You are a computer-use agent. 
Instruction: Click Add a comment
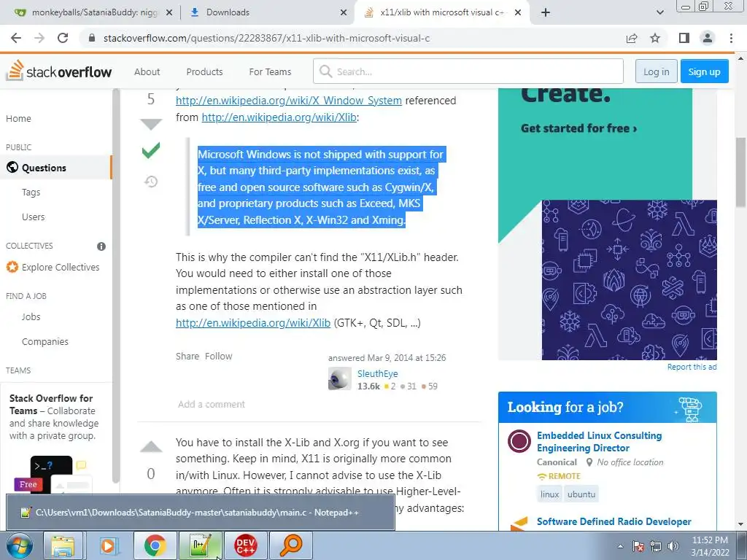211,404
